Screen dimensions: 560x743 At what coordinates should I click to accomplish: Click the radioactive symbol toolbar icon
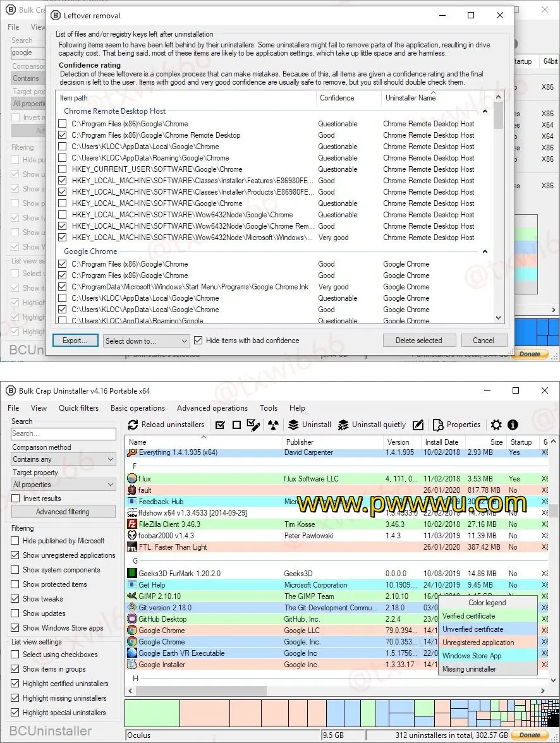(272, 425)
